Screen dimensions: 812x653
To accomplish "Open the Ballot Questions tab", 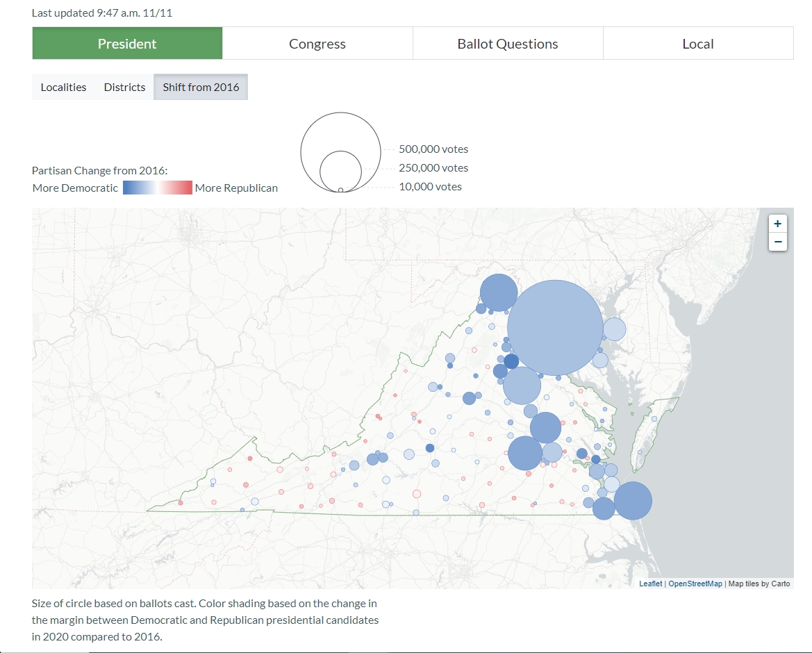I will (x=508, y=44).
